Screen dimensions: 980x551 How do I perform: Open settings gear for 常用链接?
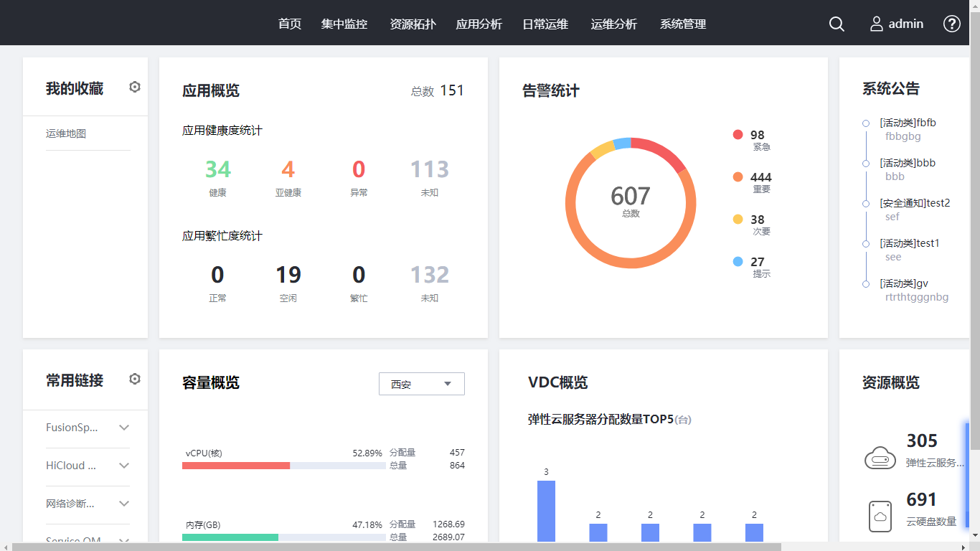(135, 380)
